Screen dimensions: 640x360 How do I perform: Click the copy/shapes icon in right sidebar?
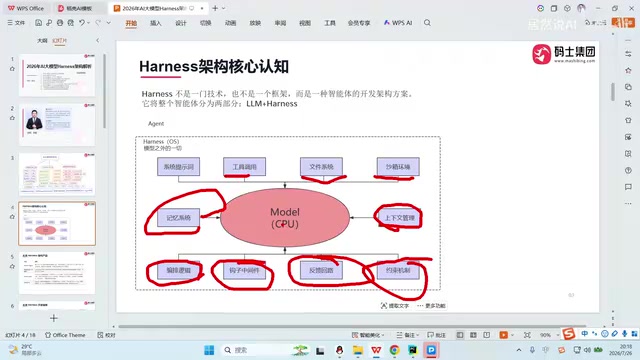pyautogui.click(x=628, y=87)
